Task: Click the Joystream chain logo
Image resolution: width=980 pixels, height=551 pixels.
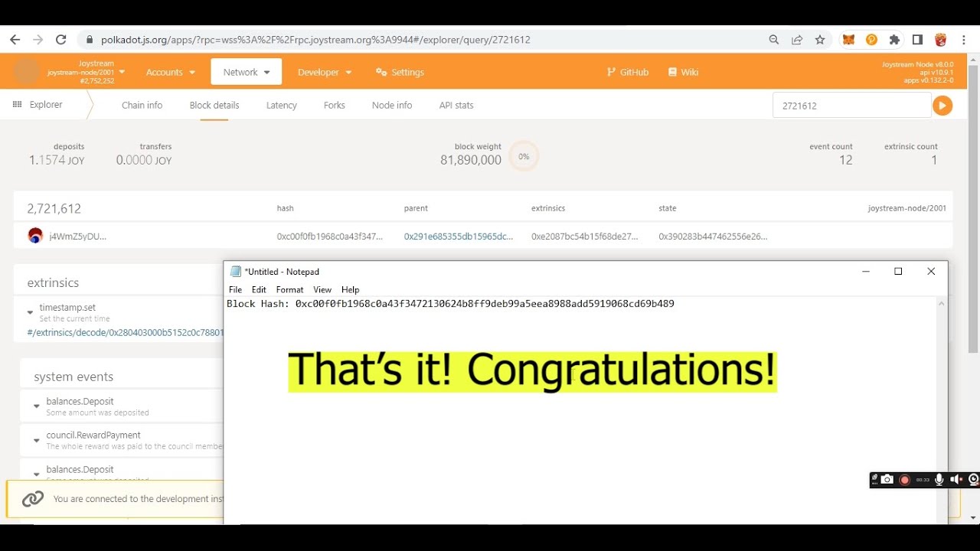Action: (27, 72)
